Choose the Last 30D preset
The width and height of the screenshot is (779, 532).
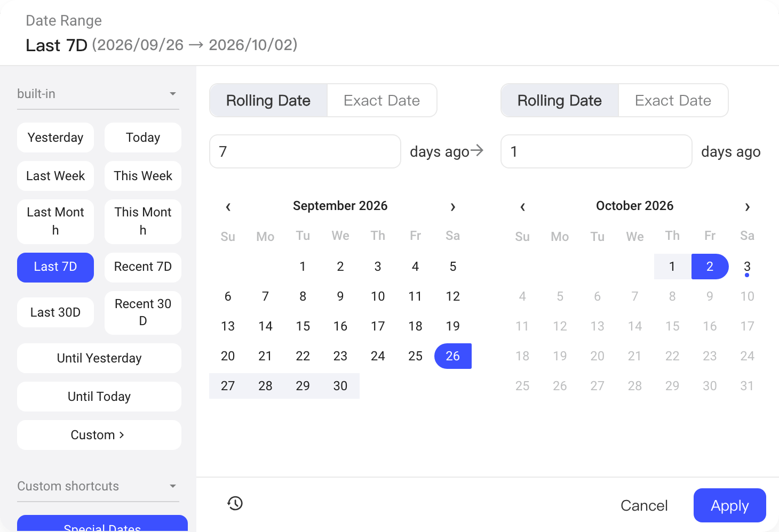[x=55, y=312]
